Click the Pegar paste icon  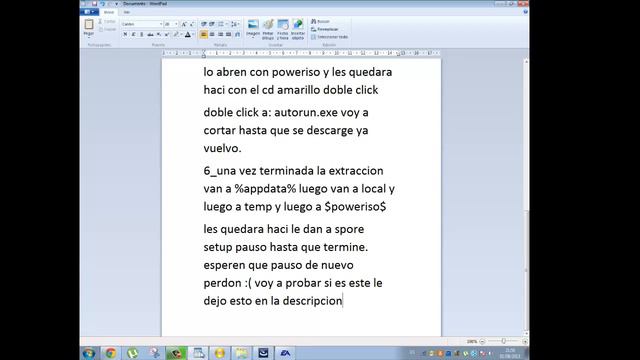pyautogui.click(x=89, y=24)
